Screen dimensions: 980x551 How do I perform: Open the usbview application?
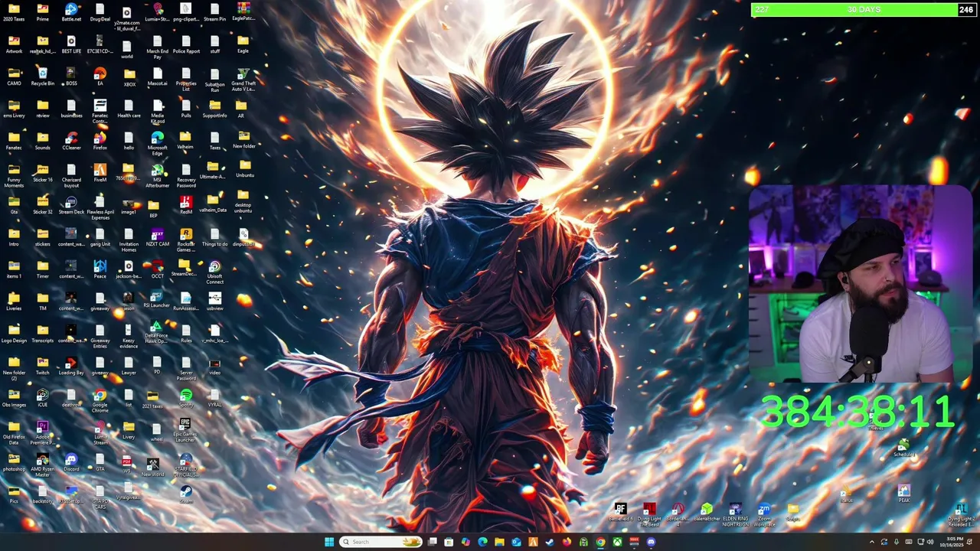[x=215, y=302]
